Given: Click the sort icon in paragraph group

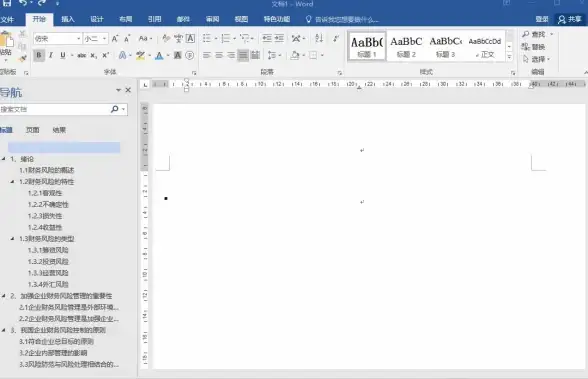Looking at the screenshot, I should [319, 38].
